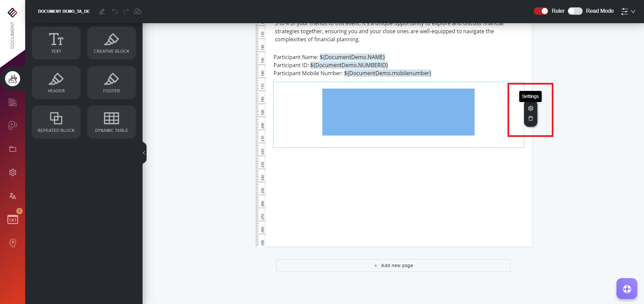Insert a Dynamic Table

[111, 122]
